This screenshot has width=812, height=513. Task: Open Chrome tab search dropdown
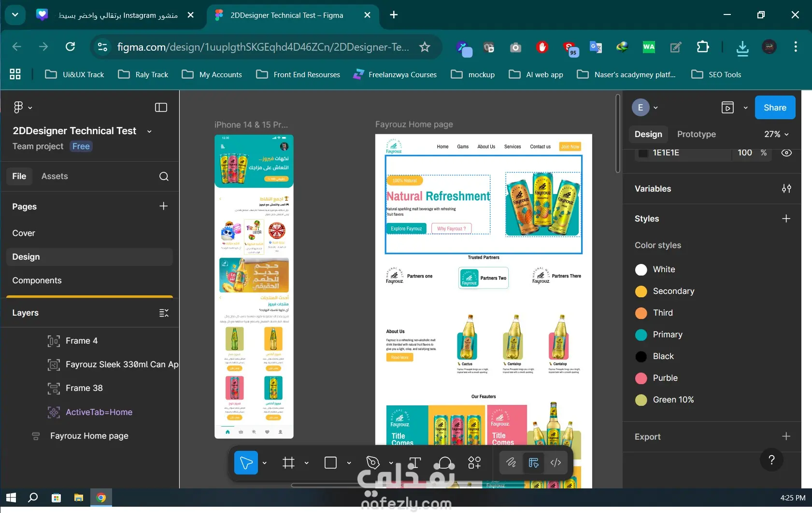point(15,15)
